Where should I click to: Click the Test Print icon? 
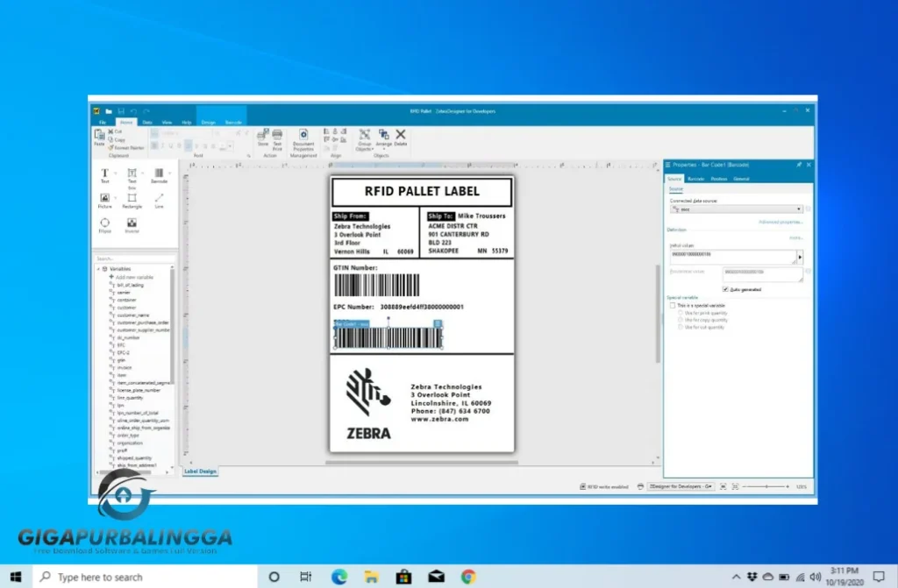click(277, 138)
